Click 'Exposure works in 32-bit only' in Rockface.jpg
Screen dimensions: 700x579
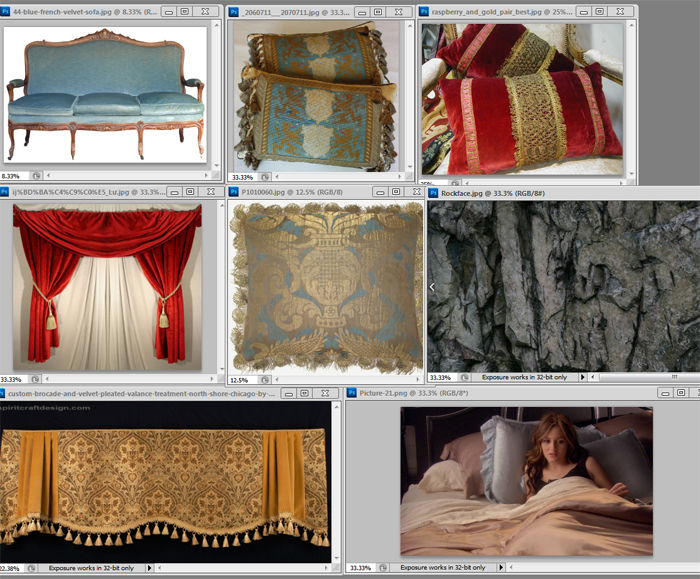pos(524,377)
